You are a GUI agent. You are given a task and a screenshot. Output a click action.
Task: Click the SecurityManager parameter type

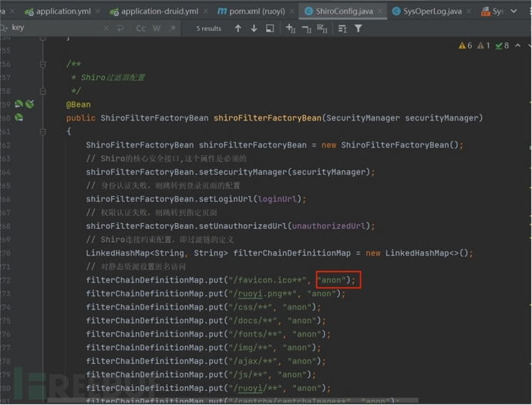pos(362,118)
